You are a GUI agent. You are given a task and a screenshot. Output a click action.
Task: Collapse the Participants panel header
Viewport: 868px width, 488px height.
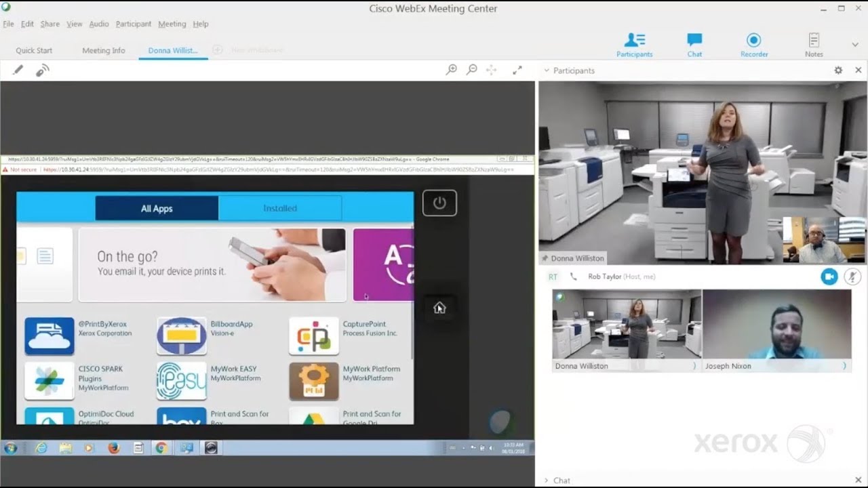coord(546,70)
